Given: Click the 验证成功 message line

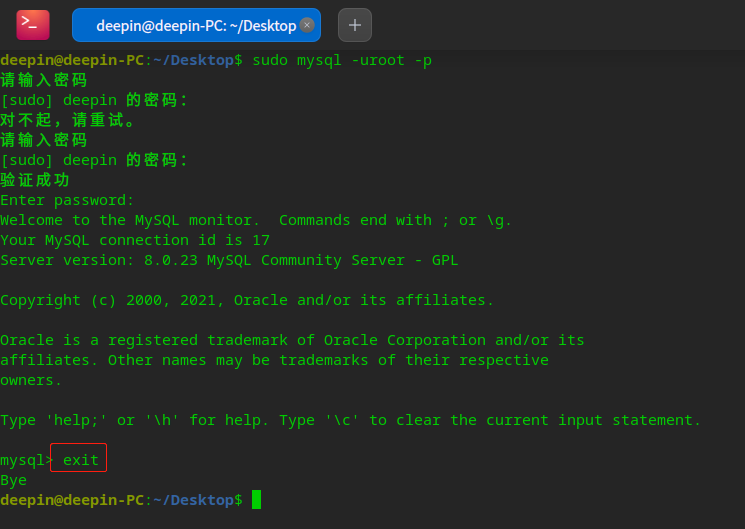Looking at the screenshot, I should coord(35,180).
